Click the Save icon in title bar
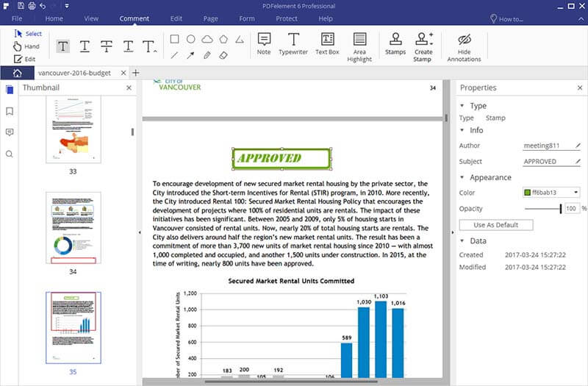This screenshot has width=588, height=386. tap(21, 6)
